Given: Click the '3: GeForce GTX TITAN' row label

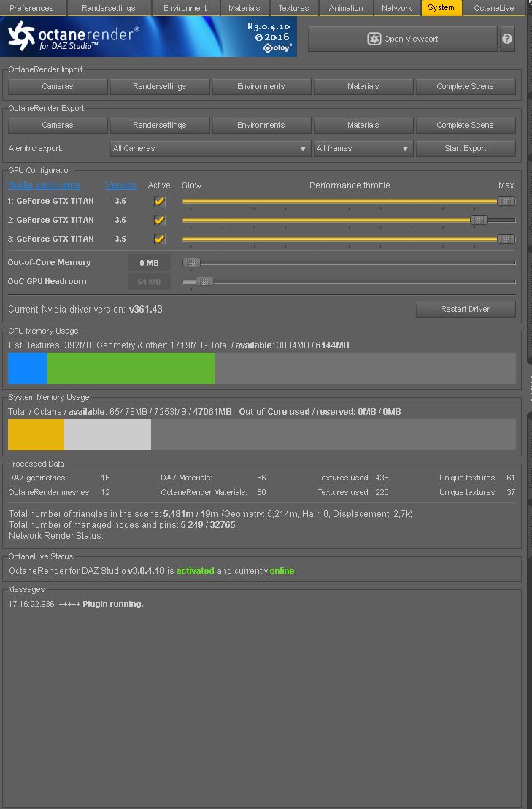Looking at the screenshot, I should click(50, 239).
